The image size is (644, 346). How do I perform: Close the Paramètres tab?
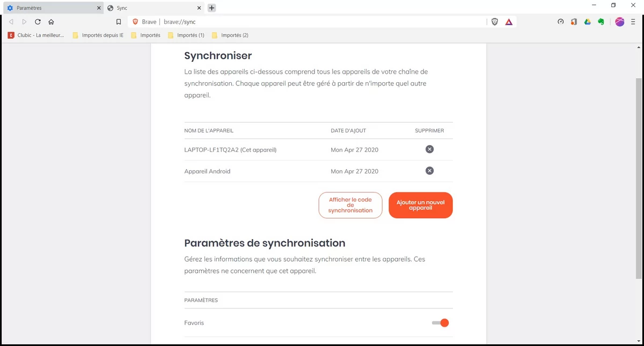point(99,8)
